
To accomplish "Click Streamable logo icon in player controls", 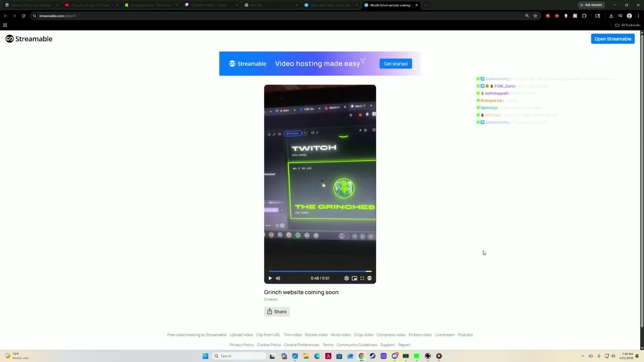I will pyautogui.click(x=369, y=278).
